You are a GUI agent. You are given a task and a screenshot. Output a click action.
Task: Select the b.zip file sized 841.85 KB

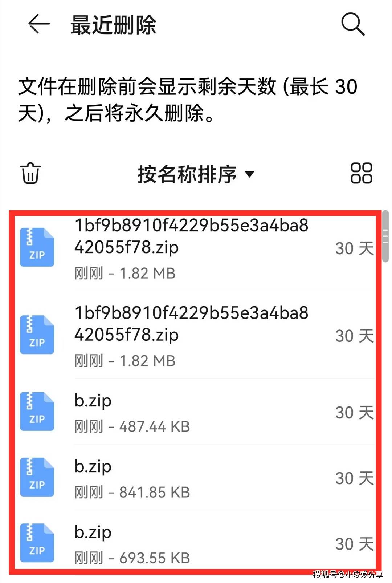pos(196,477)
